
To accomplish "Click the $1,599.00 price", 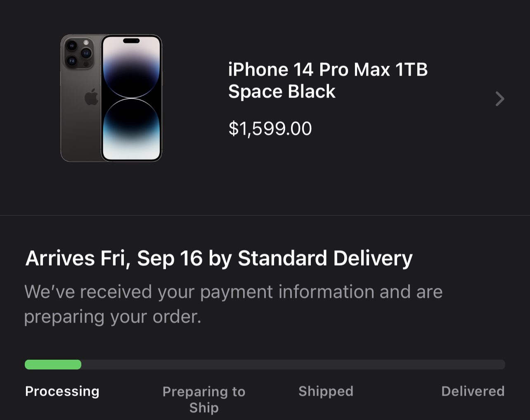I will point(270,128).
